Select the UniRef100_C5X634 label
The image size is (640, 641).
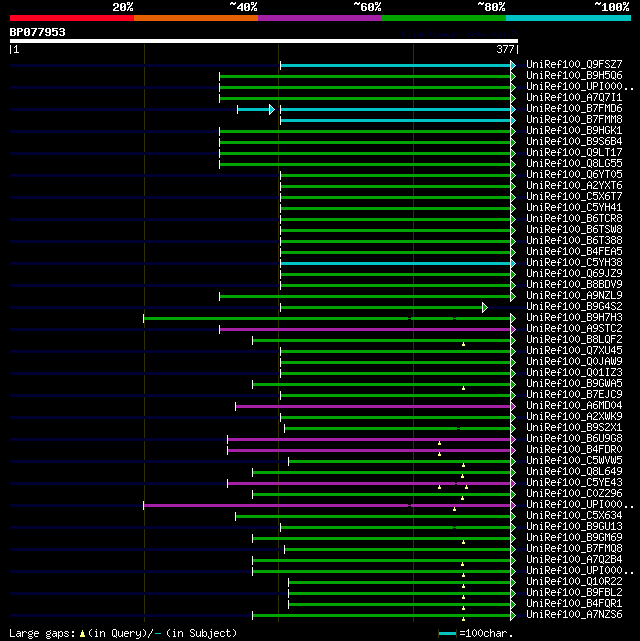(x=574, y=516)
